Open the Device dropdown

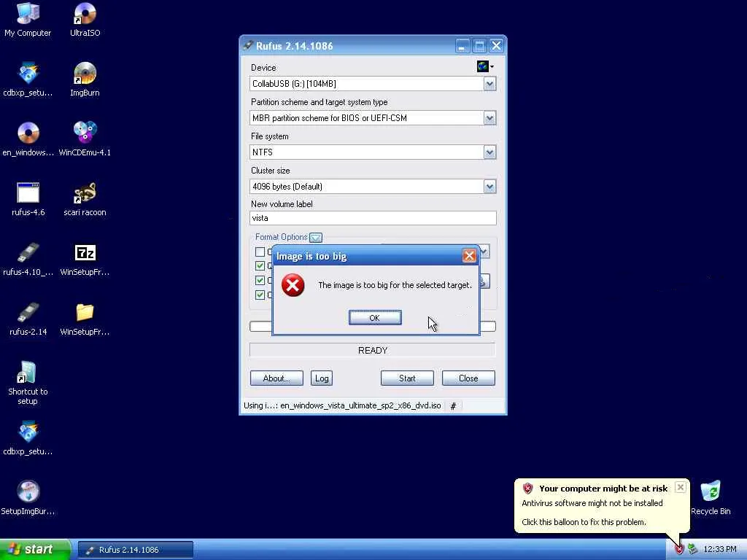click(x=489, y=84)
